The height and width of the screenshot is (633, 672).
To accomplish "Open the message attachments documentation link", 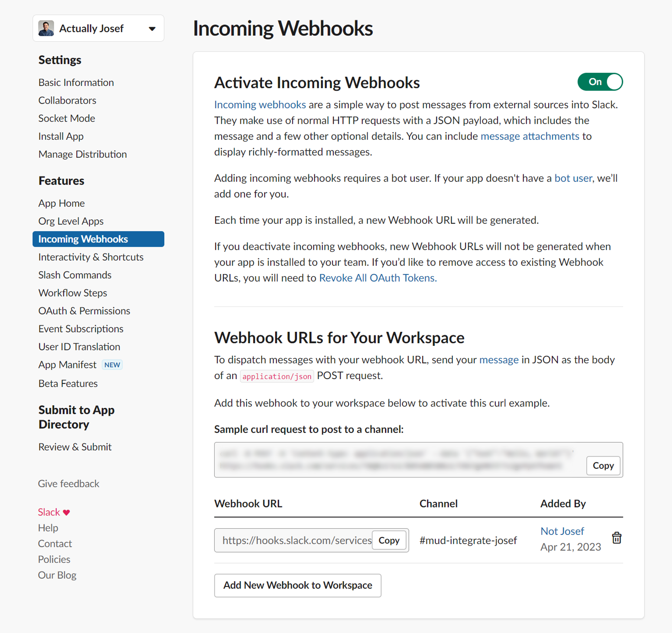I will (x=530, y=136).
